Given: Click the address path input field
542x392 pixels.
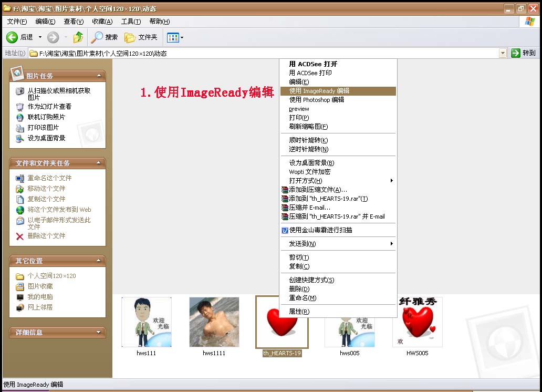Looking at the screenshot, I should [264, 53].
